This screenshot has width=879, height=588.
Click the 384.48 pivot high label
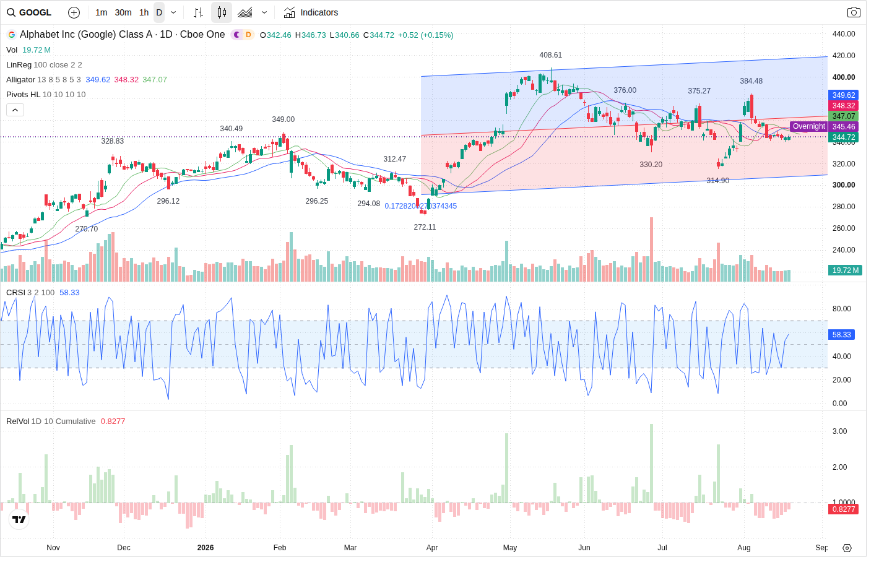751,81
